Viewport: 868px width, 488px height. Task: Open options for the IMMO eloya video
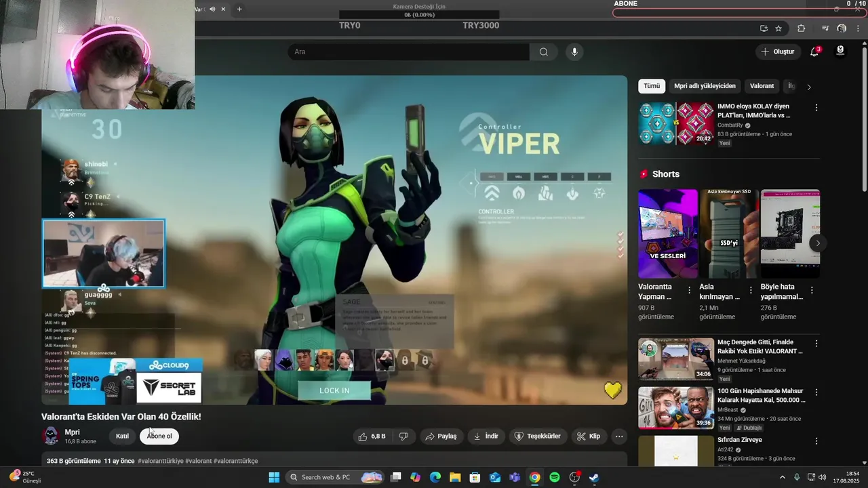point(816,108)
